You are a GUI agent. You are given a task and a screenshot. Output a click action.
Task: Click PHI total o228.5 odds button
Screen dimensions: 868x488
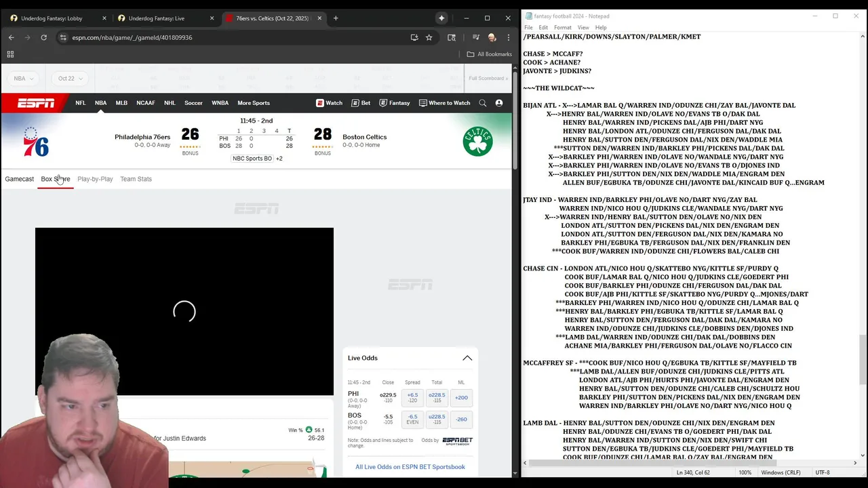point(437,398)
